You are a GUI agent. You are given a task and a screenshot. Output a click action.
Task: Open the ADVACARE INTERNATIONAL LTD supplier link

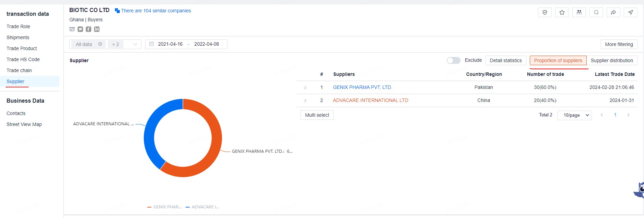tap(371, 100)
